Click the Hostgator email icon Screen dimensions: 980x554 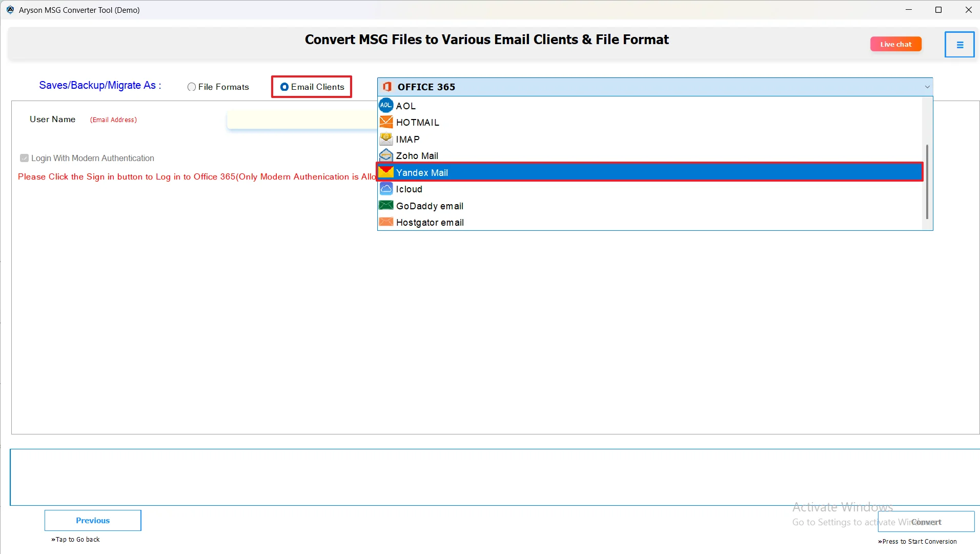(386, 222)
